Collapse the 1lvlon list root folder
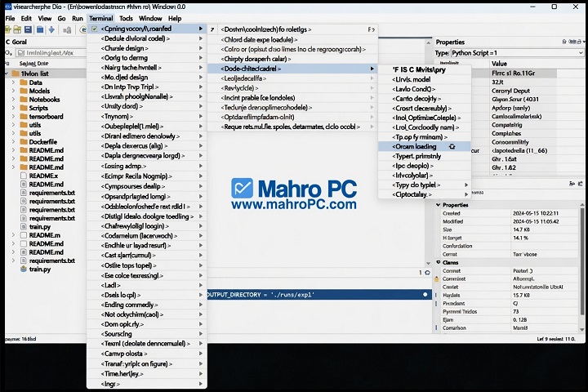Screen dimensions: 588x392 click(7, 73)
